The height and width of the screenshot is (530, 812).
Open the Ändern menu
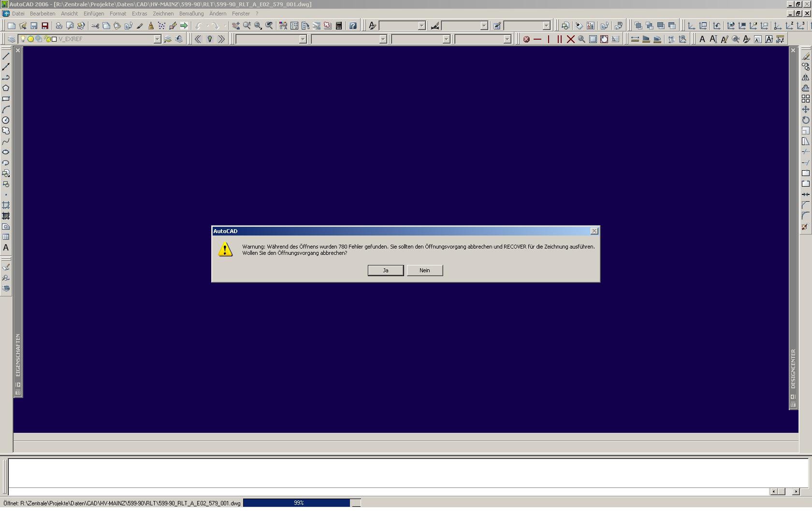point(217,14)
